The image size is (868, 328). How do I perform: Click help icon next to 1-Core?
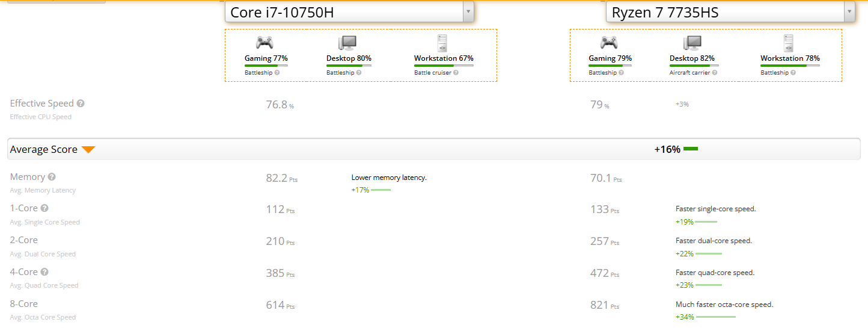[44, 208]
